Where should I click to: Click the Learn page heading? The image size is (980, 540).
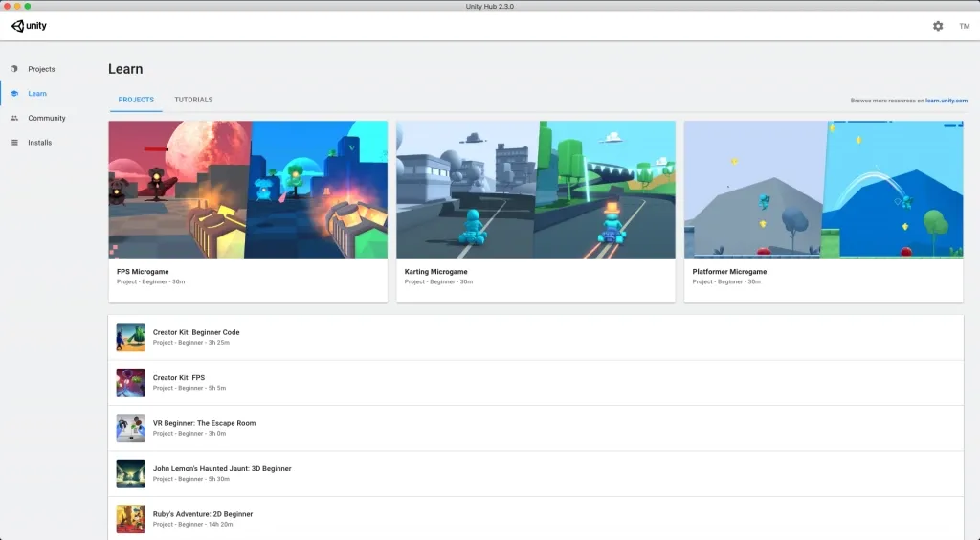click(125, 69)
